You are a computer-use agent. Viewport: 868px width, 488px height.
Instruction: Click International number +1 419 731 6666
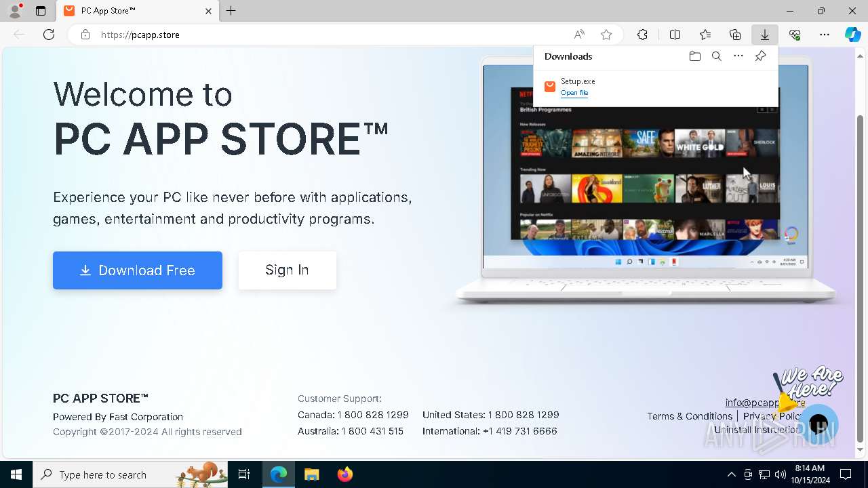tap(519, 431)
